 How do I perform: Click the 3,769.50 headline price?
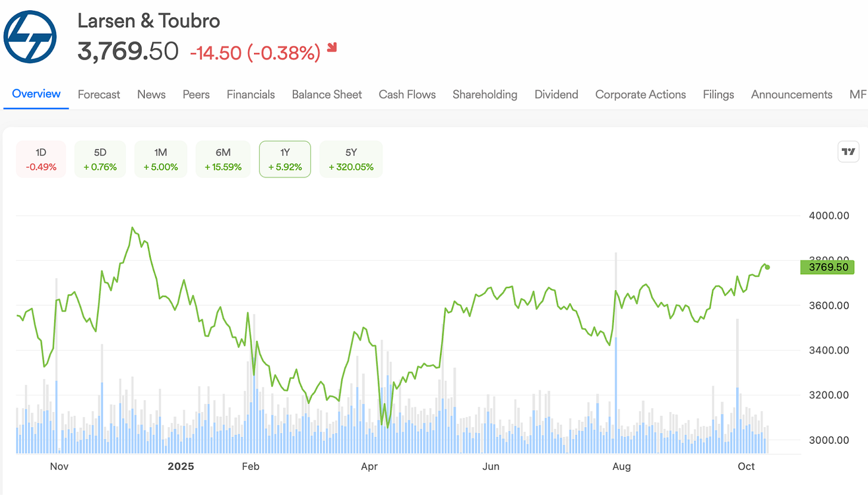pyautogui.click(x=128, y=52)
